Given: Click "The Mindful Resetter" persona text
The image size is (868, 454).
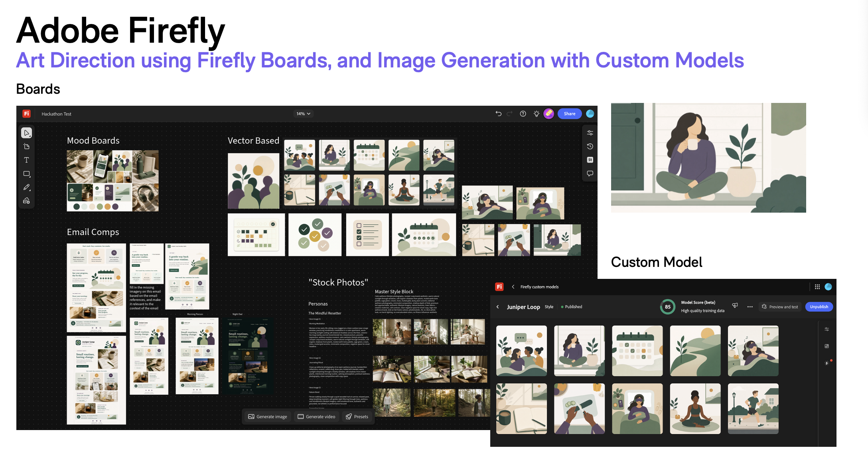Looking at the screenshot, I should (325, 313).
